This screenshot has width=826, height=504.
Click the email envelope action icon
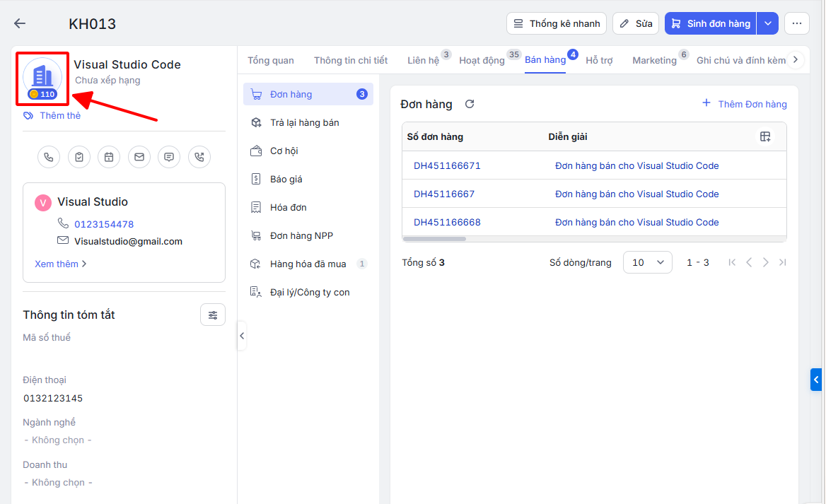(x=139, y=157)
